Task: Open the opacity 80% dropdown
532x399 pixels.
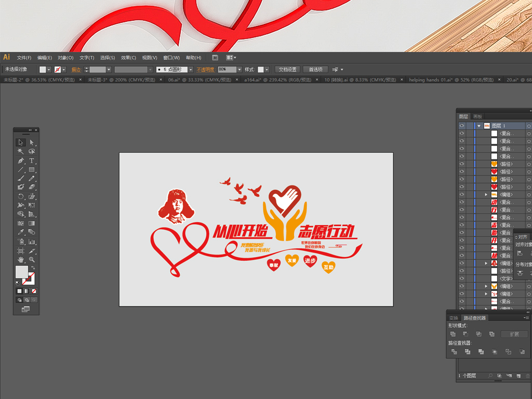Action: tap(240, 70)
